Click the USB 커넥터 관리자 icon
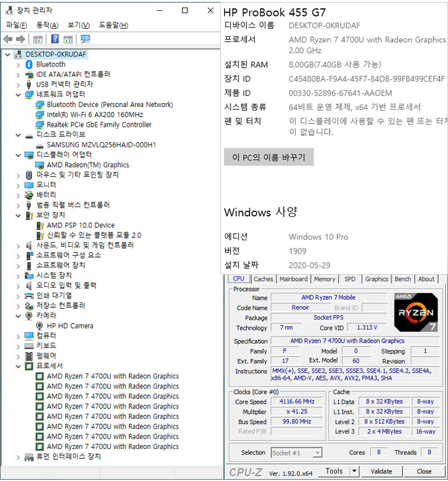 point(29,85)
